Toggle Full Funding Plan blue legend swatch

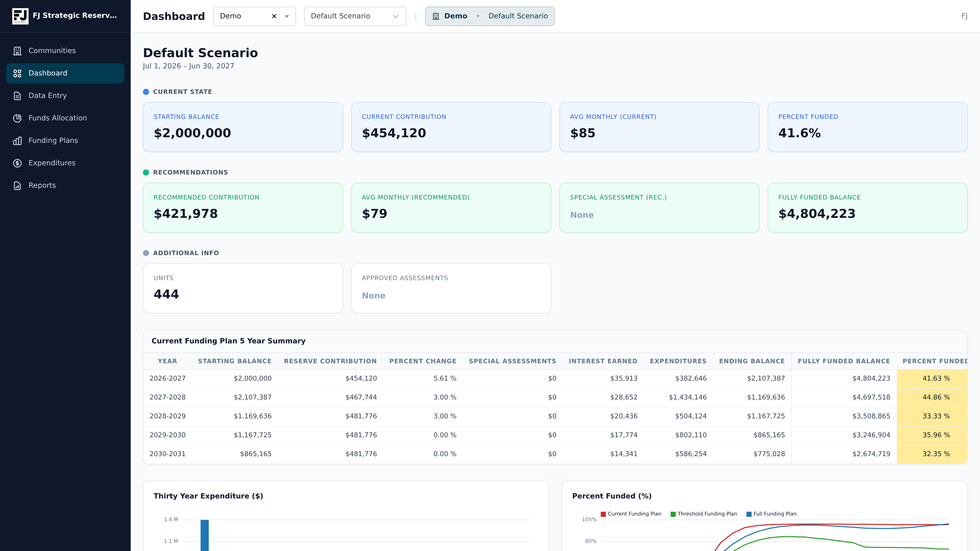click(x=749, y=514)
